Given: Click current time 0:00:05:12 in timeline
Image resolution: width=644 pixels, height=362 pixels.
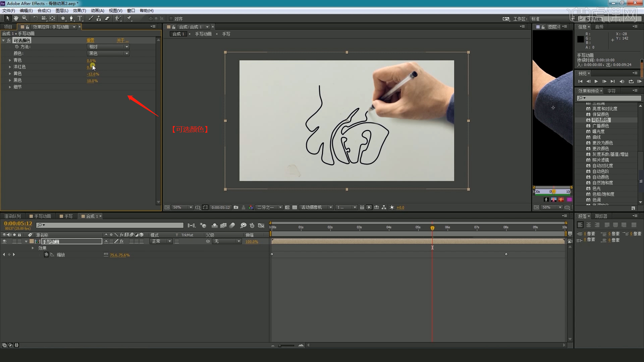Looking at the screenshot, I should (18, 224).
